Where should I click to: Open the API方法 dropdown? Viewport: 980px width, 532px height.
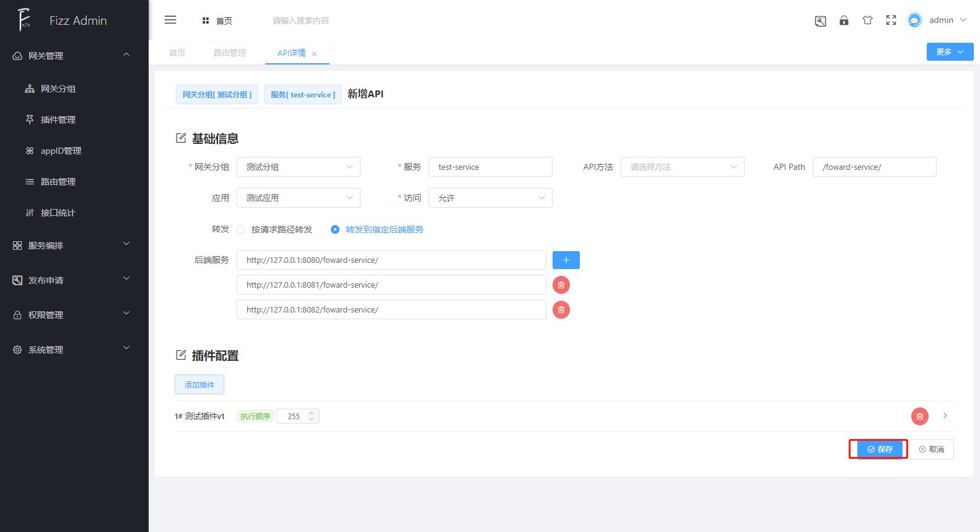tap(683, 167)
